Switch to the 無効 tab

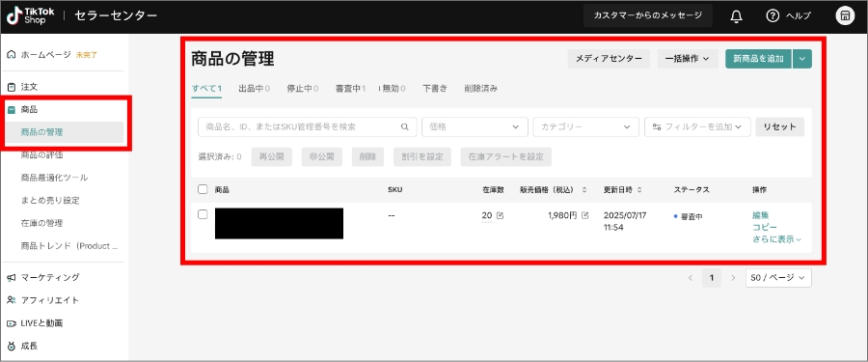point(393,88)
